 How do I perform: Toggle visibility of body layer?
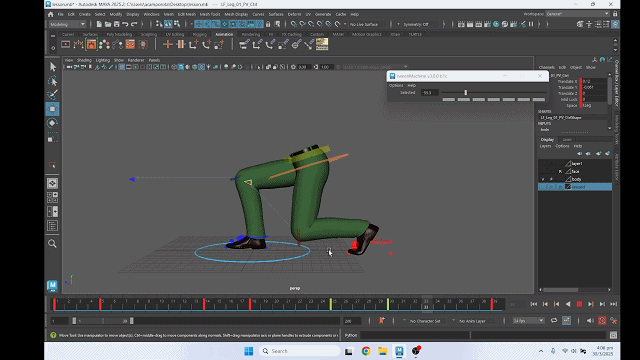pos(543,179)
